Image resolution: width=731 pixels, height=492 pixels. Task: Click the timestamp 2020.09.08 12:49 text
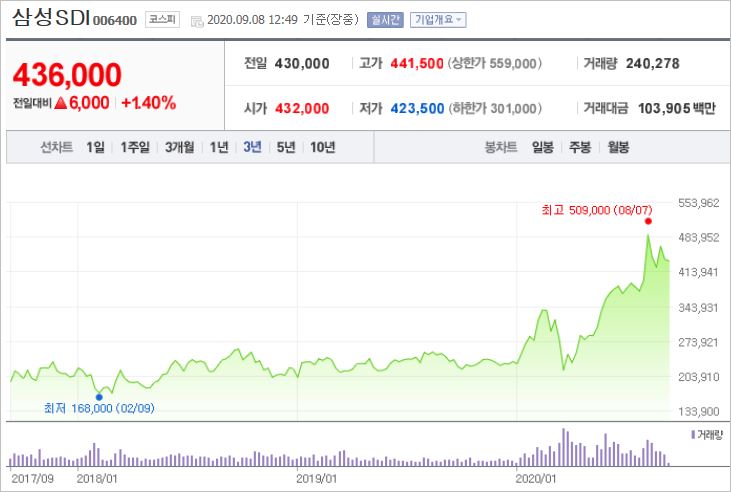point(252,20)
